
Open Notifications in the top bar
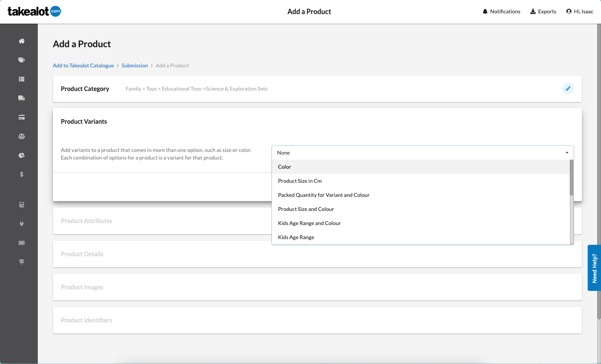501,11
